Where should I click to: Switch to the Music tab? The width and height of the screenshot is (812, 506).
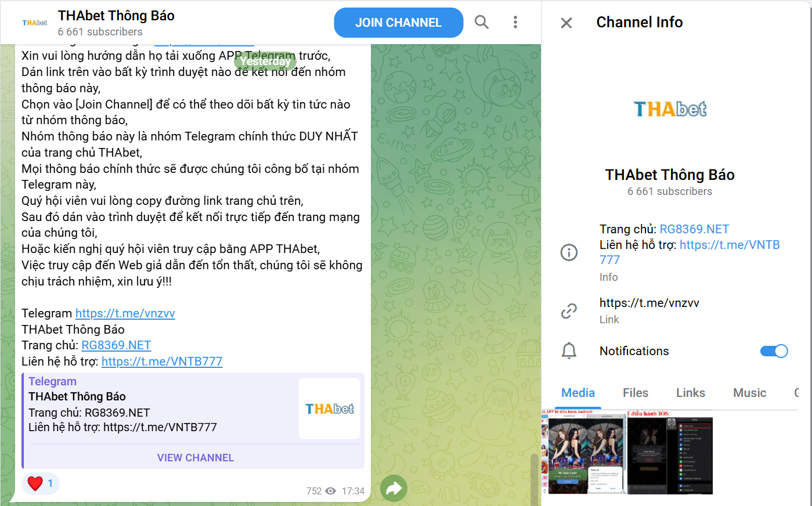(x=750, y=393)
